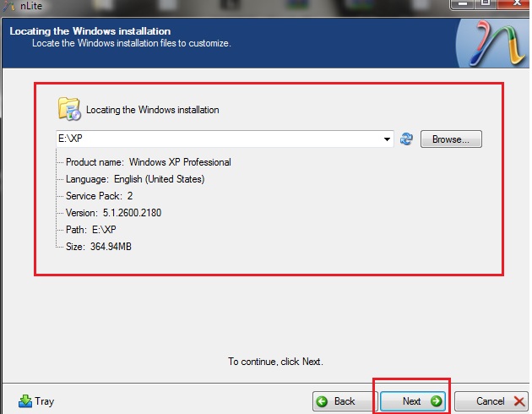Send nLite to the Tray
This screenshot has width=532, height=414.
tap(35, 401)
